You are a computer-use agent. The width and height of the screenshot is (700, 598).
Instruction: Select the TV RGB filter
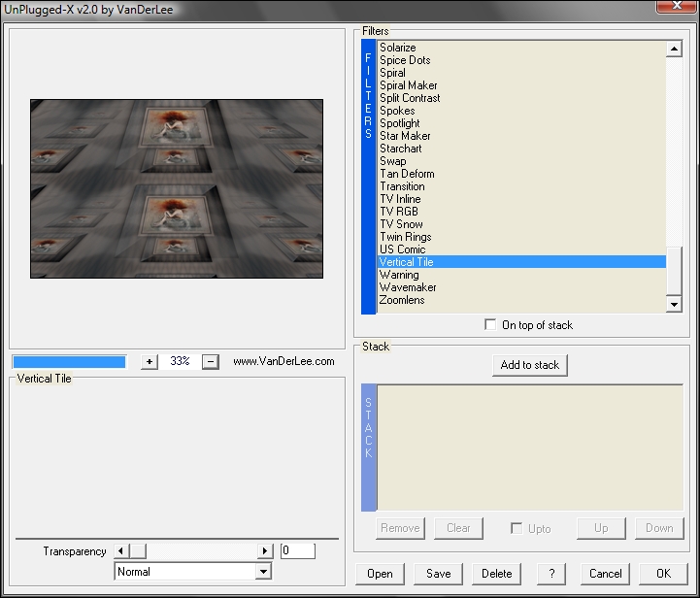521,212
